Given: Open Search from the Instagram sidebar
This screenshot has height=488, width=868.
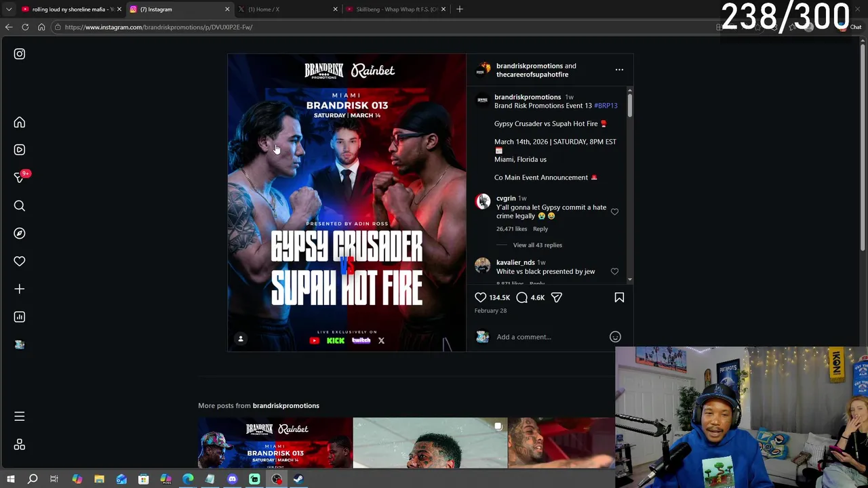Looking at the screenshot, I should point(20,205).
